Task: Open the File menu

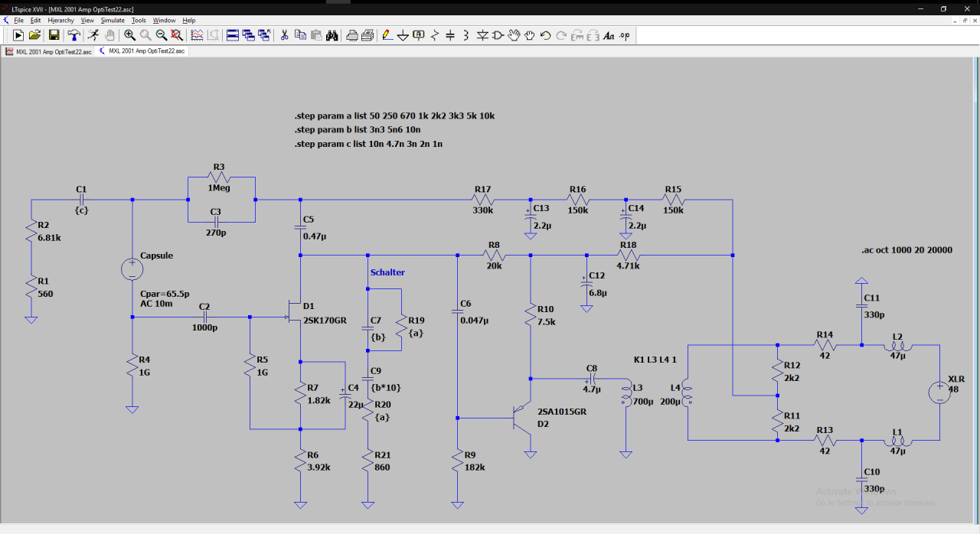Action: 18,20
